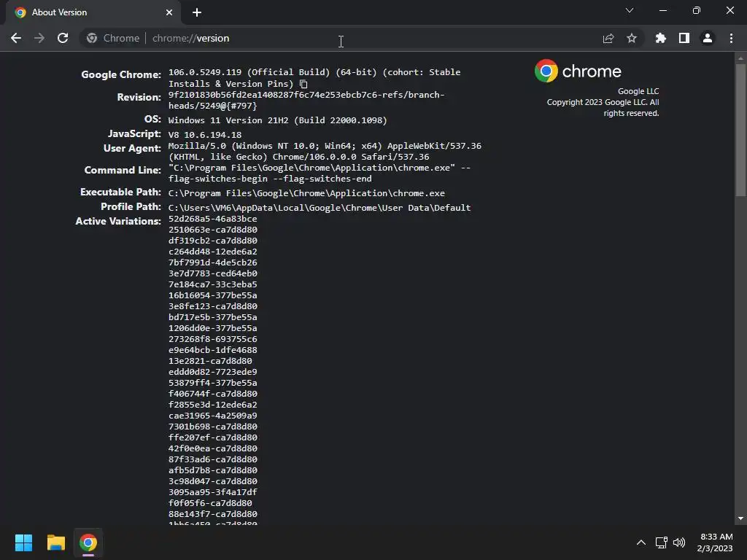Image resolution: width=747 pixels, height=560 pixels.
Task: Click the Revision hash starting 9f2101830b56
Action: [x=306, y=101]
